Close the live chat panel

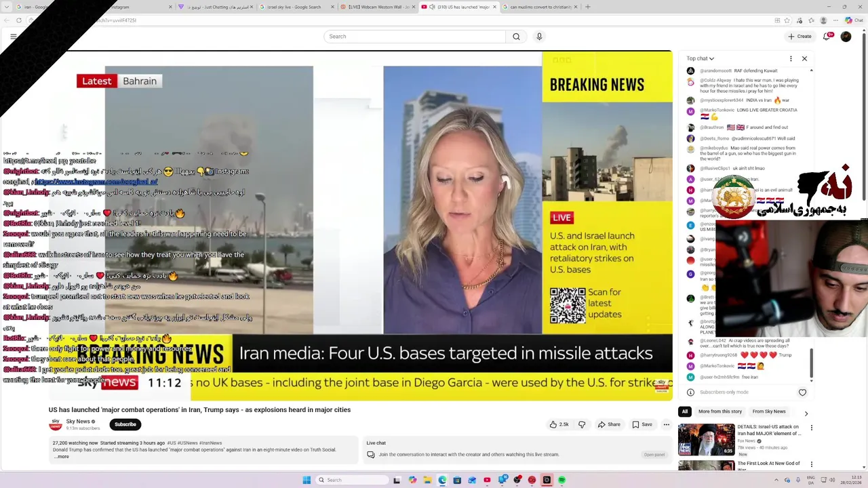(804, 58)
